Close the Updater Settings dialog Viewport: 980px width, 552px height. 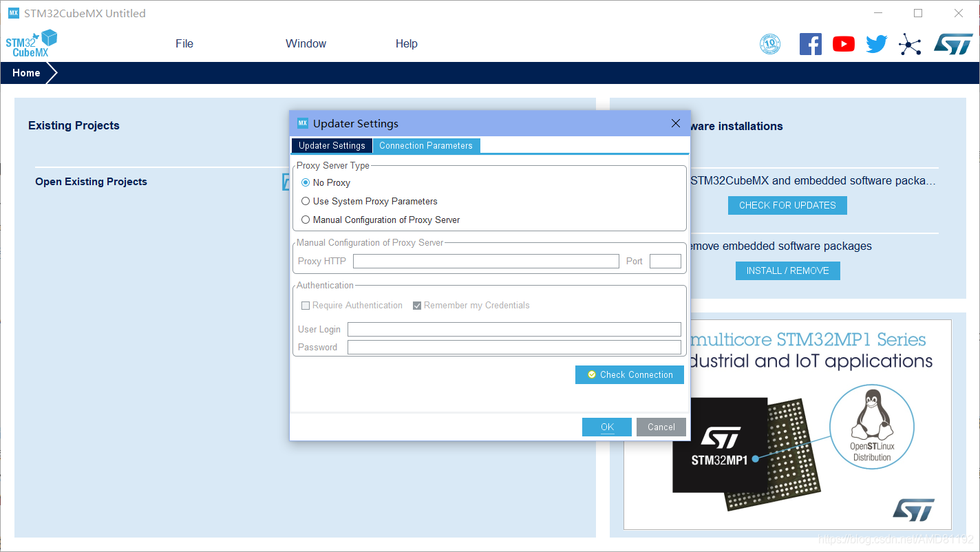pos(675,123)
